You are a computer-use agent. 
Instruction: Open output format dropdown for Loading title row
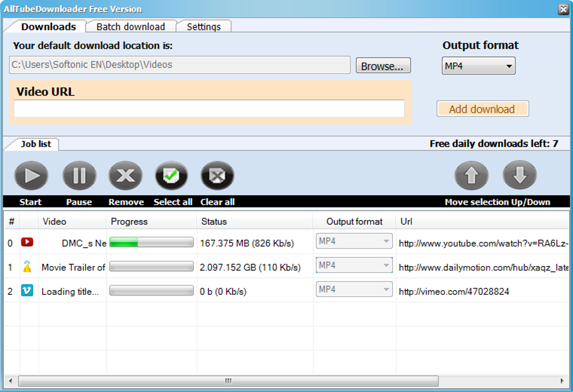(354, 289)
